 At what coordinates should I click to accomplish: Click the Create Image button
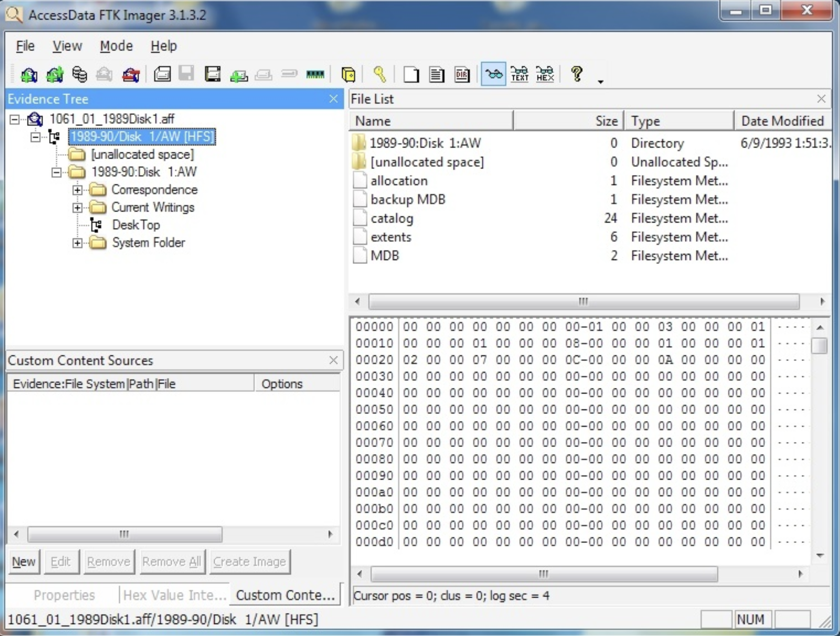(x=250, y=561)
